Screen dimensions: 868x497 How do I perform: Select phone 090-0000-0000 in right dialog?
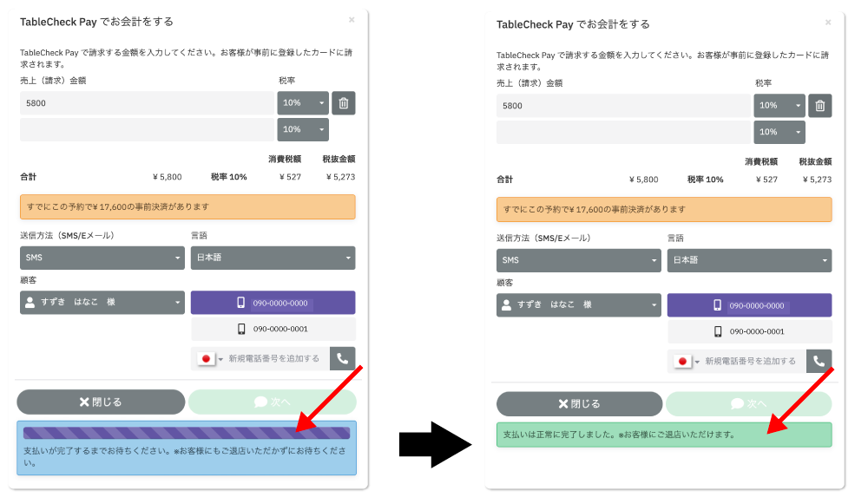pos(750,305)
